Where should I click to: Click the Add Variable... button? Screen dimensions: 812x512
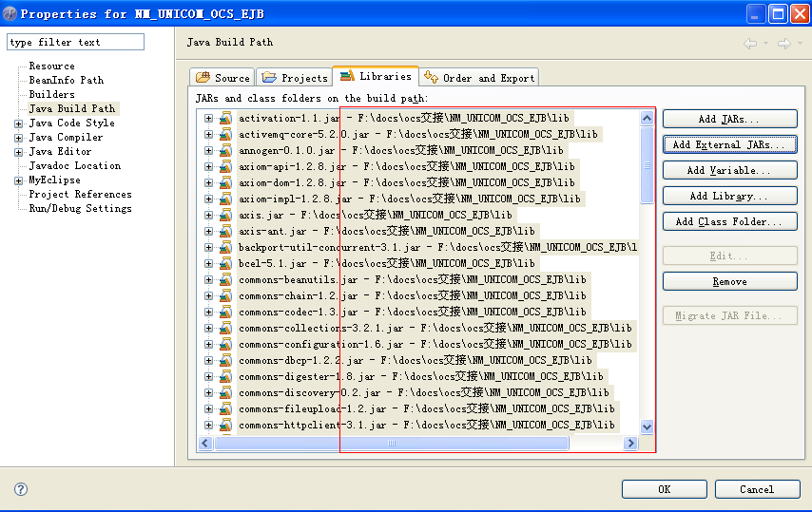tap(729, 170)
